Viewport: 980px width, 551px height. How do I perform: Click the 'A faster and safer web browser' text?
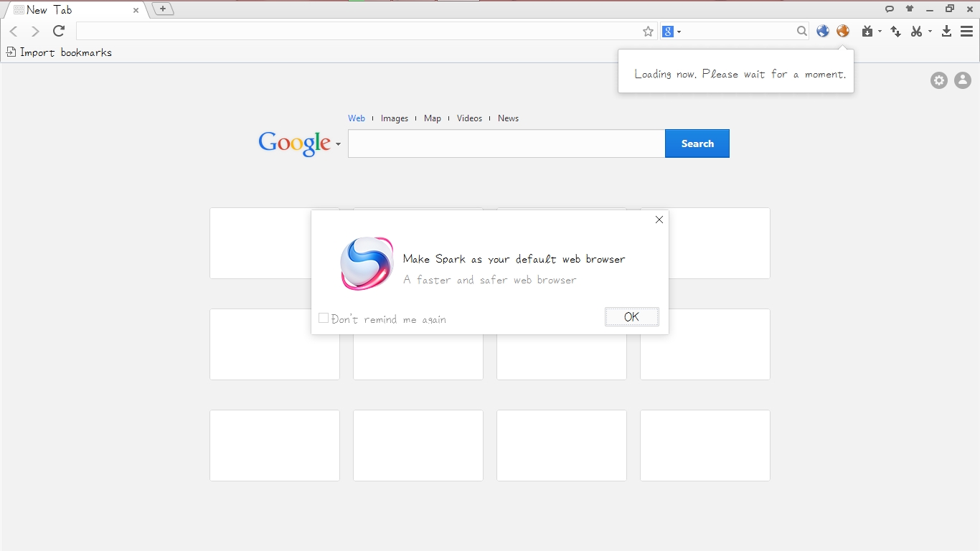[490, 280]
